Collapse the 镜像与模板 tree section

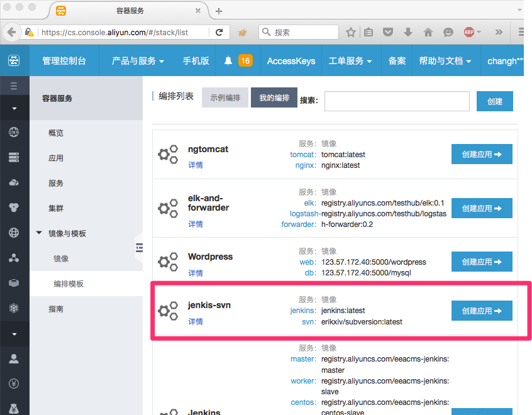[x=39, y=233]
